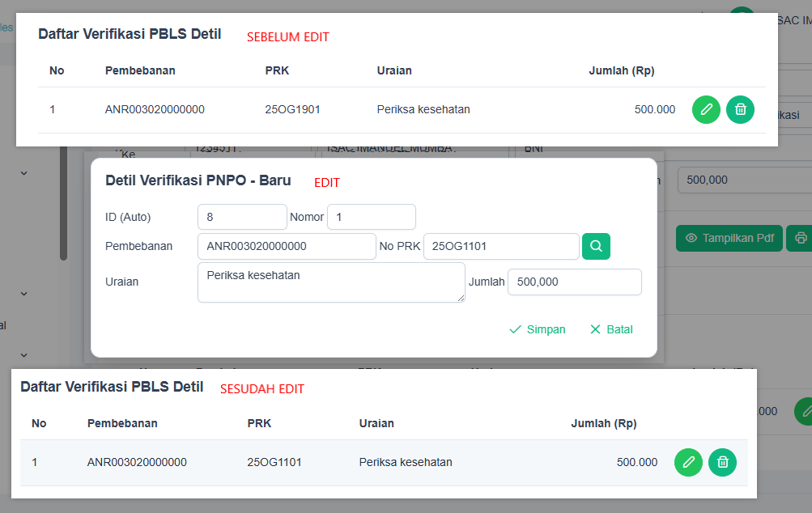Expand the middle left sidebar chevron
Image resolution: width=812 pixels, height=513 pixels.
click(23, 293)
